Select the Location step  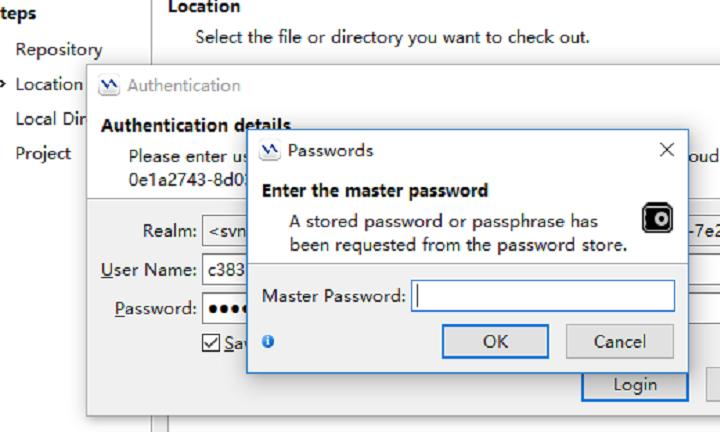tap(49, 84)
